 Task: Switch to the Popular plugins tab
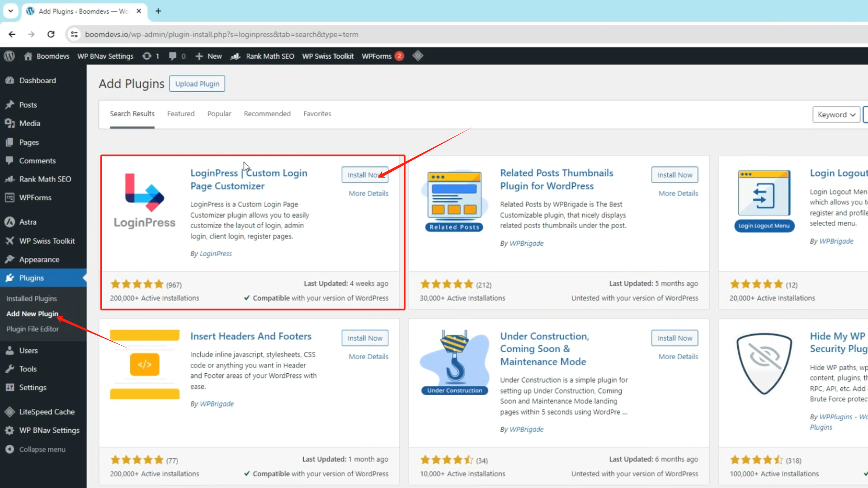coord(219,114)
